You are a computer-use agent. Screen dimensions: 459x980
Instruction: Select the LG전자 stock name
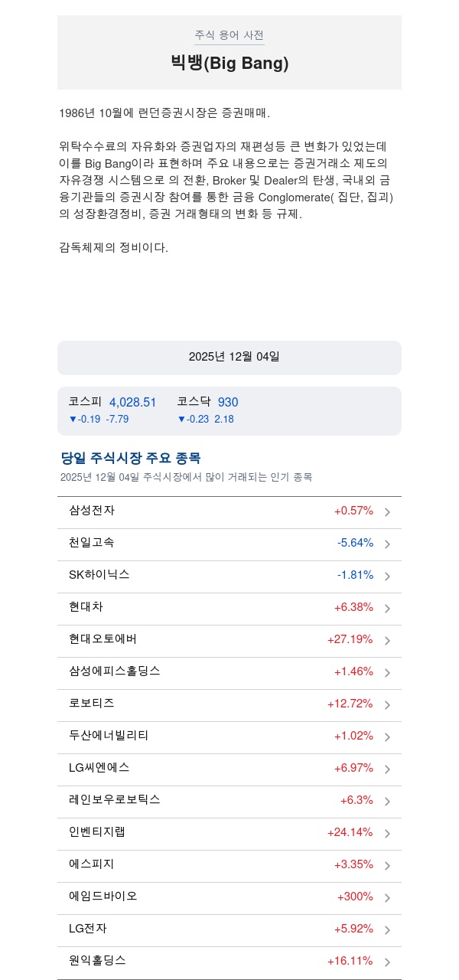[88, 928]
